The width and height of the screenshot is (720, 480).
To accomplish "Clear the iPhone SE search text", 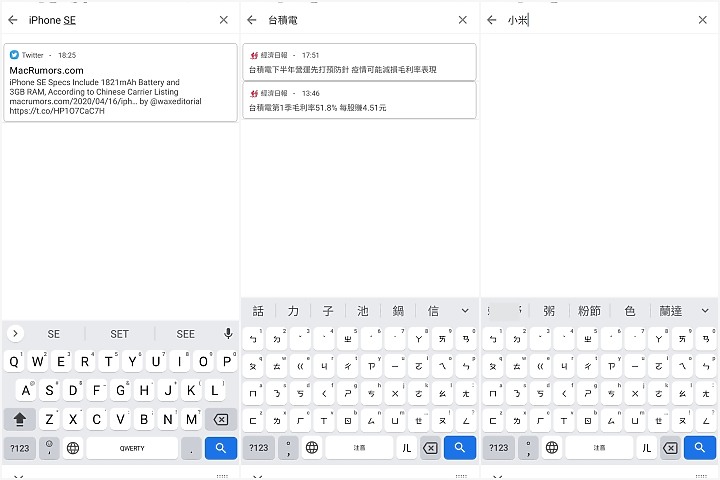I will (x=224, y=20).
